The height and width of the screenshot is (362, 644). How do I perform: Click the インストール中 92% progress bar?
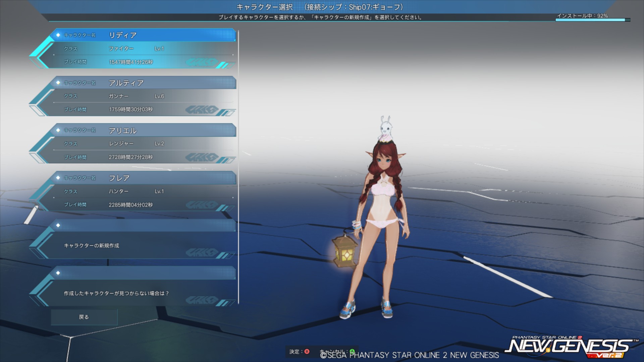tap(592, 20)
